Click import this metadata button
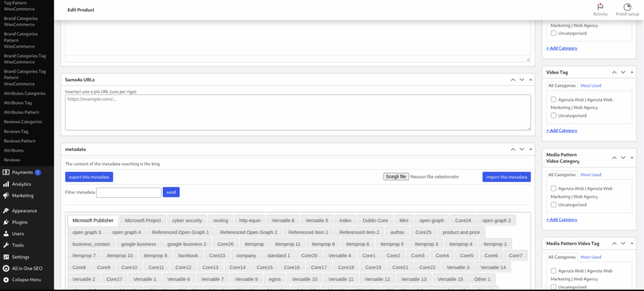 [506, 177]
